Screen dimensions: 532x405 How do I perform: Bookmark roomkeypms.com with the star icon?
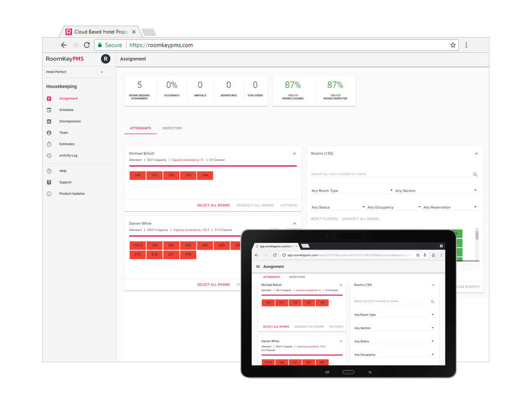click(453, 45)
